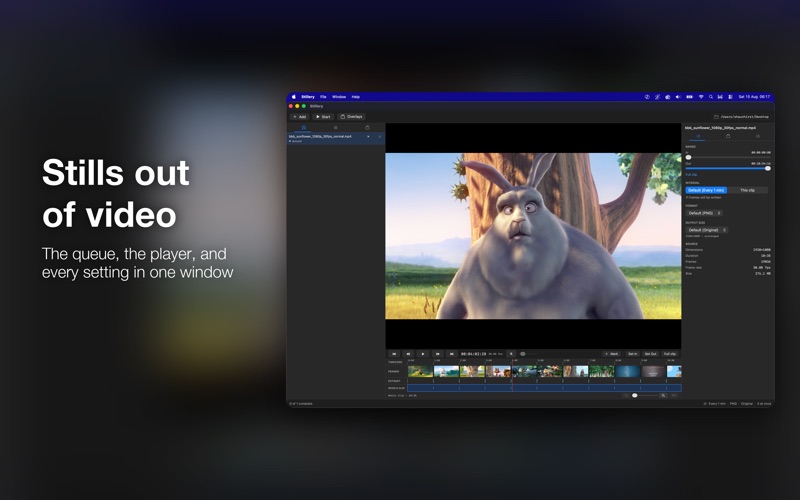Click the second frame thumbnail with blue sky
Viewport: 800px width, 500px height.
(x=446, y=371)
